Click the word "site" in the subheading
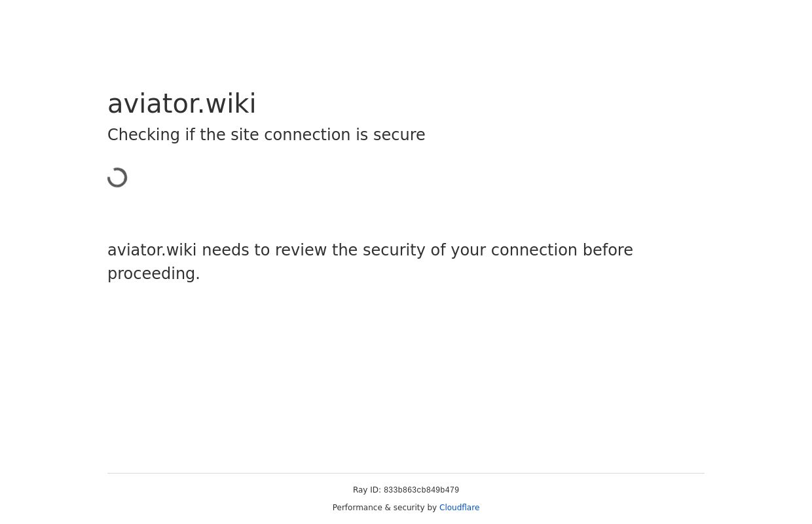 [245, 135]
